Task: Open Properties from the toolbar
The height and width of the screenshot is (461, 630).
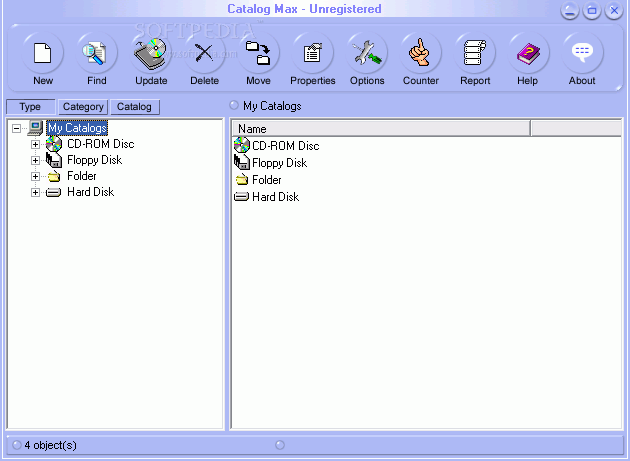Action: tap(313, 53)
